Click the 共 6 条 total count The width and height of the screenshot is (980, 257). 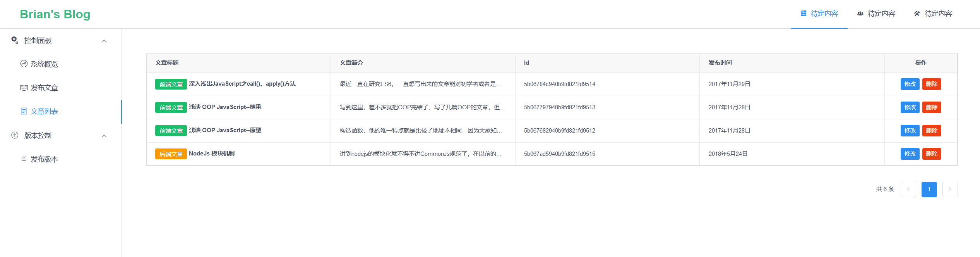pyautogui.click(x=885, y=189)
